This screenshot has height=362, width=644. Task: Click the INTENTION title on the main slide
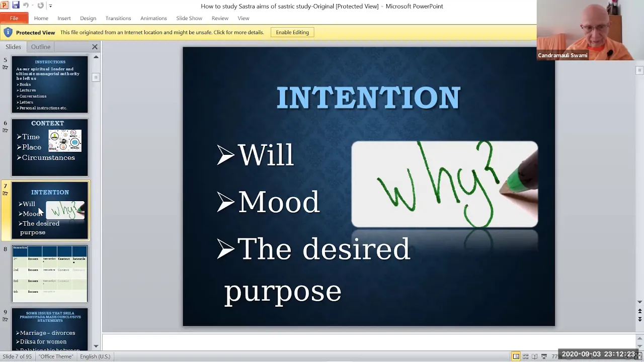tap(368, 98)
